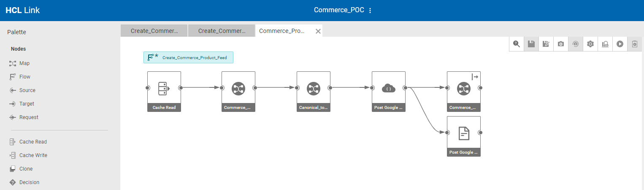Select the Post Google cloud request node
The width and height of the screenshot is (644, 190).
coord(389,92)
